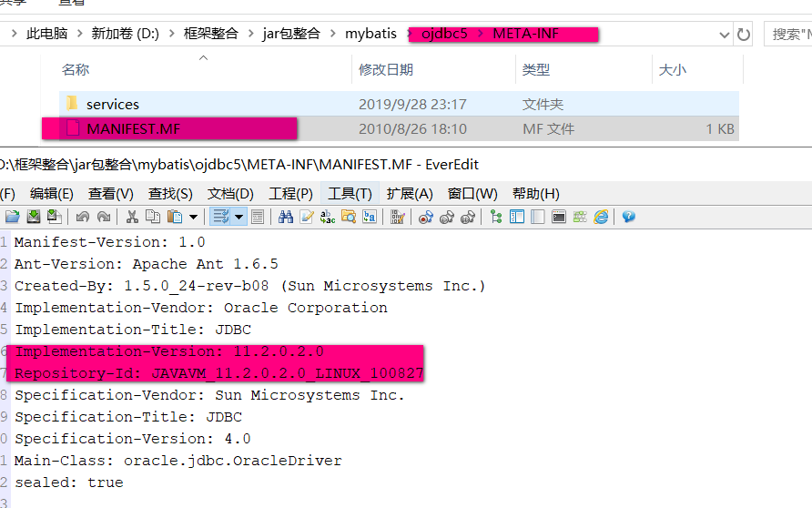Click jar包整合 breadcrumb segment
812x508 pixels.
291,34
